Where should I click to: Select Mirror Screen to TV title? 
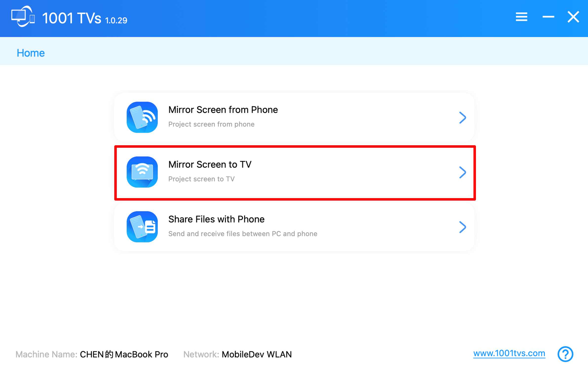(210, 164)
